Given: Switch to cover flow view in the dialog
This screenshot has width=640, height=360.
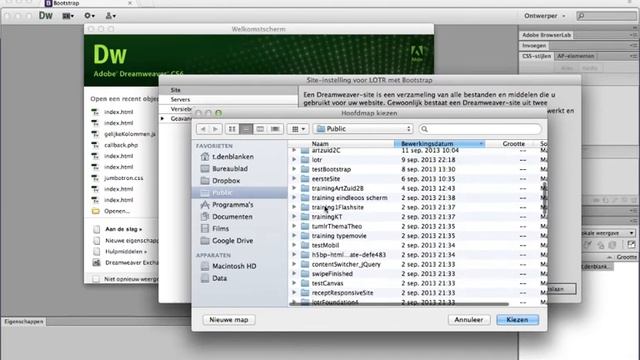Looking at the screenshot, I should tap(275, 129).
